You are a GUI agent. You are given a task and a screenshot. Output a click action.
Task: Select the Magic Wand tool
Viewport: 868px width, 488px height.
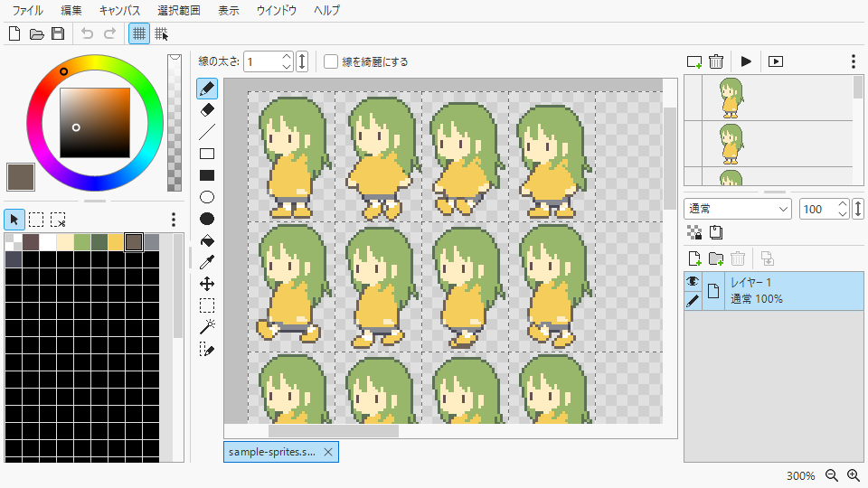tap(207, 327)
